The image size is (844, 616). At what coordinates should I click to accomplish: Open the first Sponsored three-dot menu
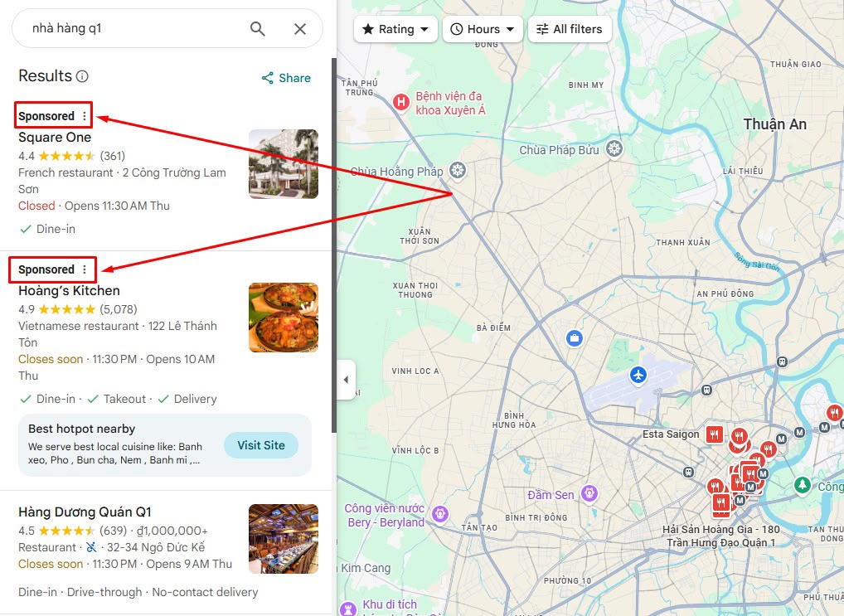[x=84, y=115]
